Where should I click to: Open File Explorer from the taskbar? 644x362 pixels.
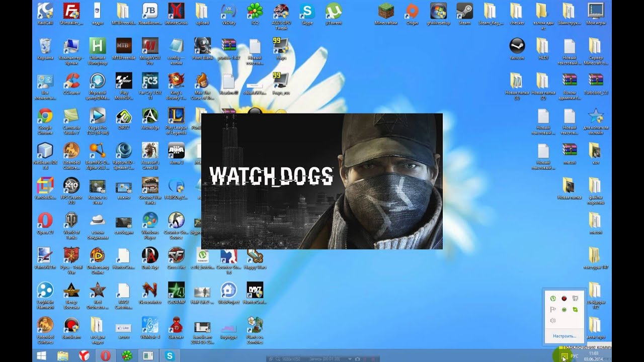click(63, 355)
